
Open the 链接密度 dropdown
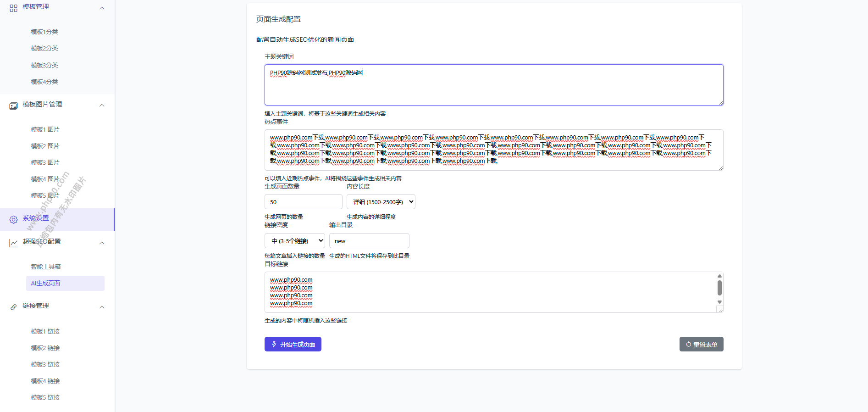coord(294,241)
